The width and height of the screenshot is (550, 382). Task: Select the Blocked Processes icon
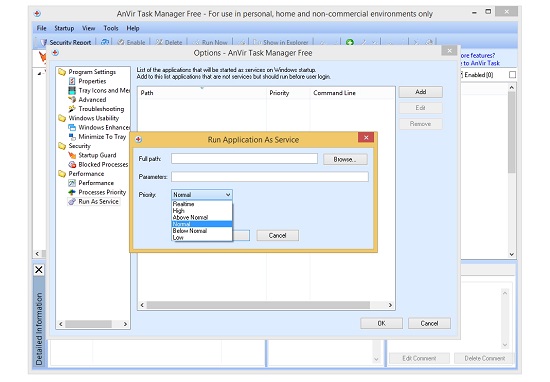(72, 164)
